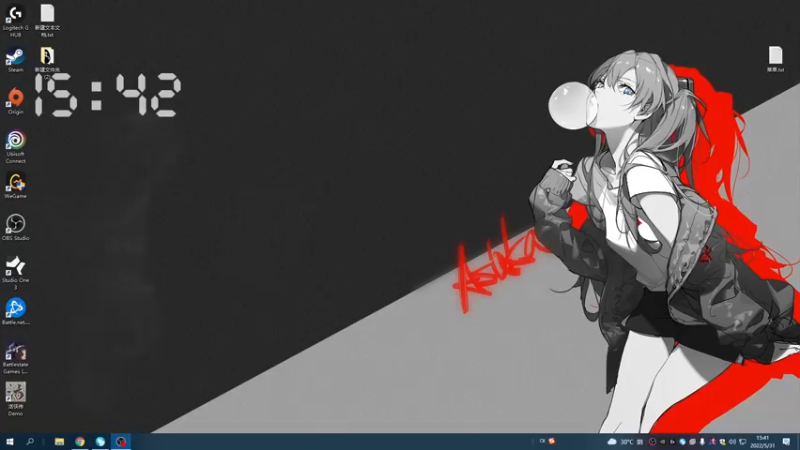Click the security shield tray icon
Screen dimensions: 800x450
(x=722, y=442)
